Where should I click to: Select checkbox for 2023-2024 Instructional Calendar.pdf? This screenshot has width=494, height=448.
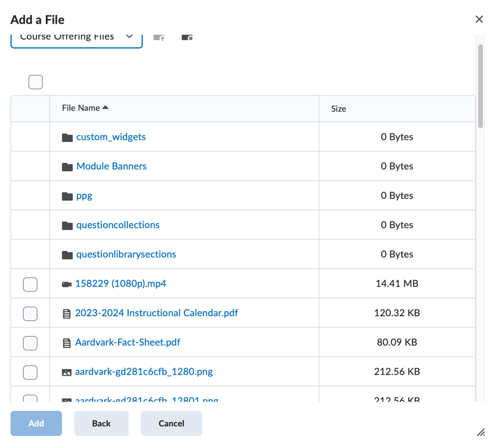click(x=30, y=314)
